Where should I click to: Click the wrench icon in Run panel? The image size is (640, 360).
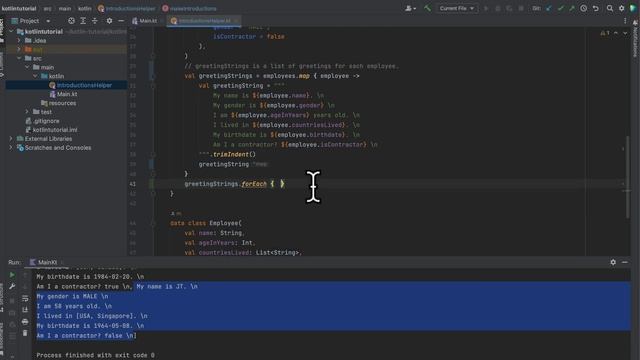[12, 287]
